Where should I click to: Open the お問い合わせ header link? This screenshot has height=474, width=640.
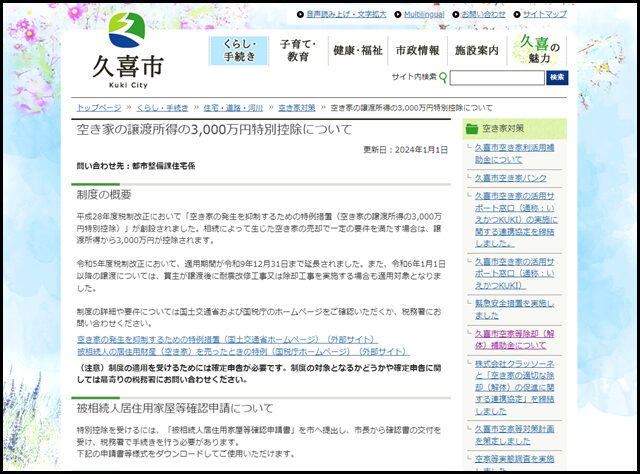pyautogui.click(x=483, y=14)
